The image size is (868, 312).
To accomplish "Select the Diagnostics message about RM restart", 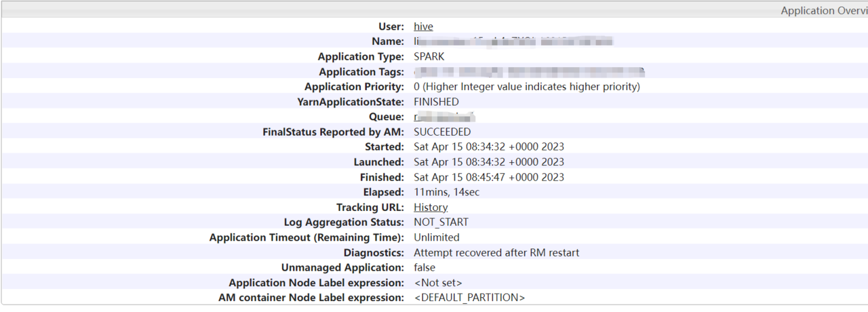I will click(496, 253).
